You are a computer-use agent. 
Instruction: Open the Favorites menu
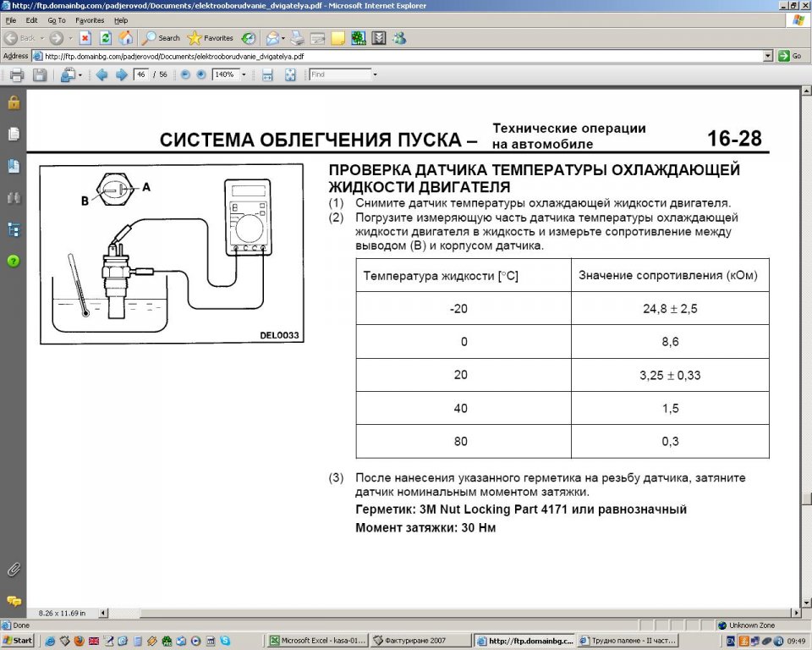pyautogui.click(x=90, y=19)
